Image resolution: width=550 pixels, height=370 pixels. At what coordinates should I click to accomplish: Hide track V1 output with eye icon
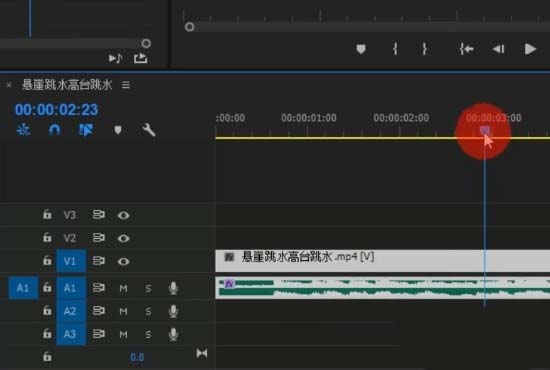coord(123,261)
